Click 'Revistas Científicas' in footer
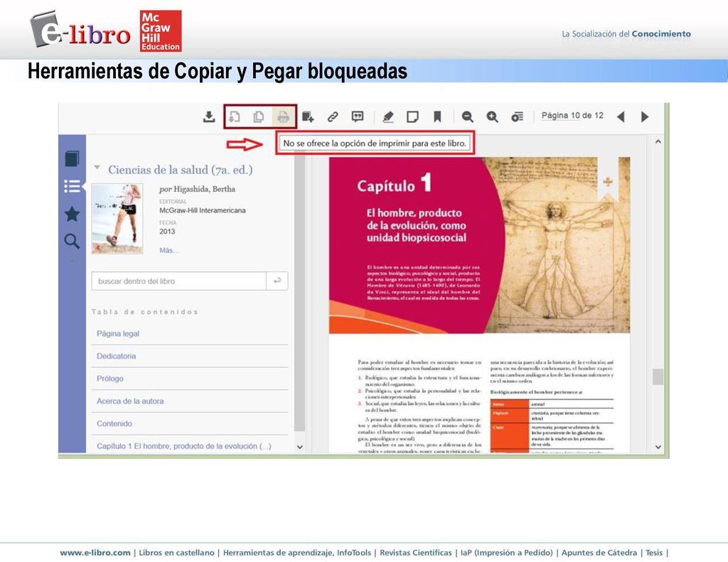Image resolution: width=728 pixels, height=562 pixels. (x=415, y=553)
